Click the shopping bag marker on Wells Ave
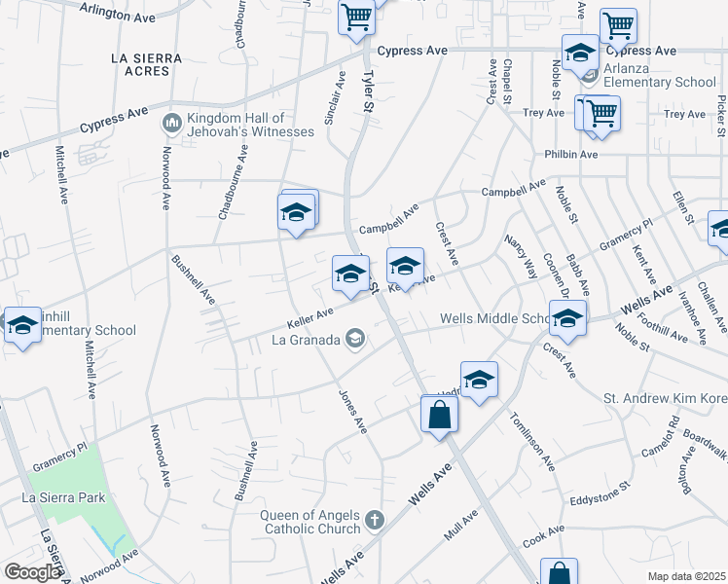The width and height of the screenshot is (728, 584). 440,415
